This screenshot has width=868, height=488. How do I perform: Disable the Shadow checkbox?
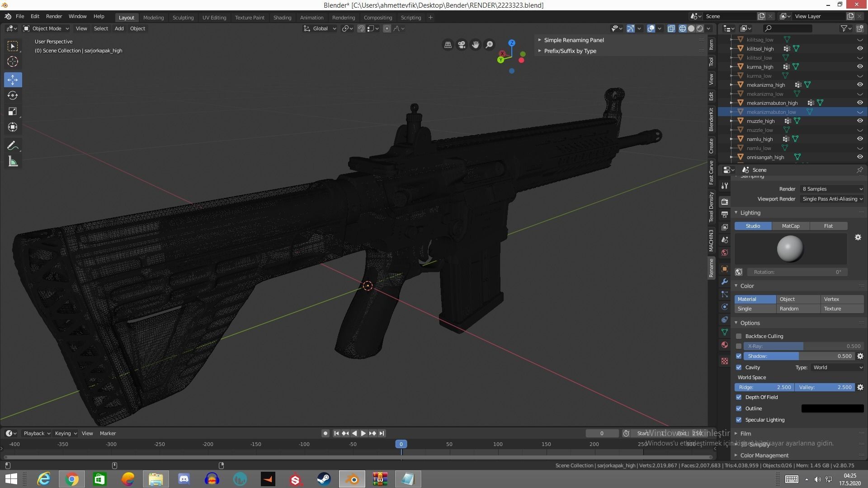[739, 356]
